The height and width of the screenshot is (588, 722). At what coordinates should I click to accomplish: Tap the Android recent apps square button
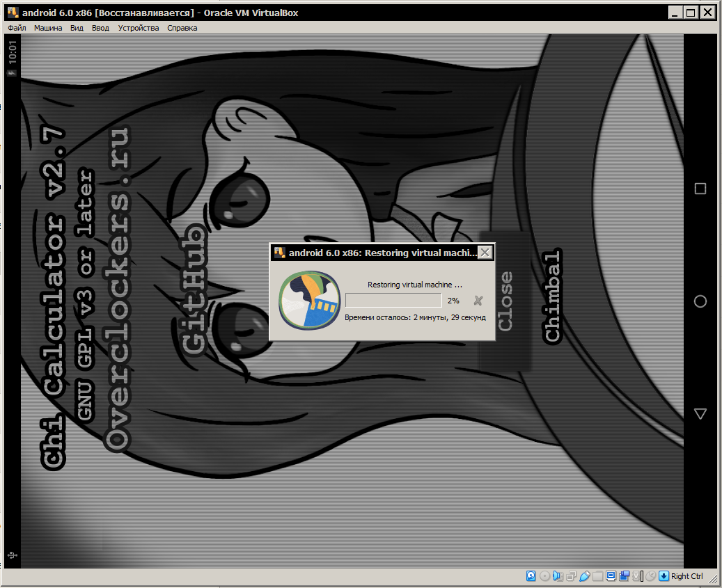click(x=700, y=189)
